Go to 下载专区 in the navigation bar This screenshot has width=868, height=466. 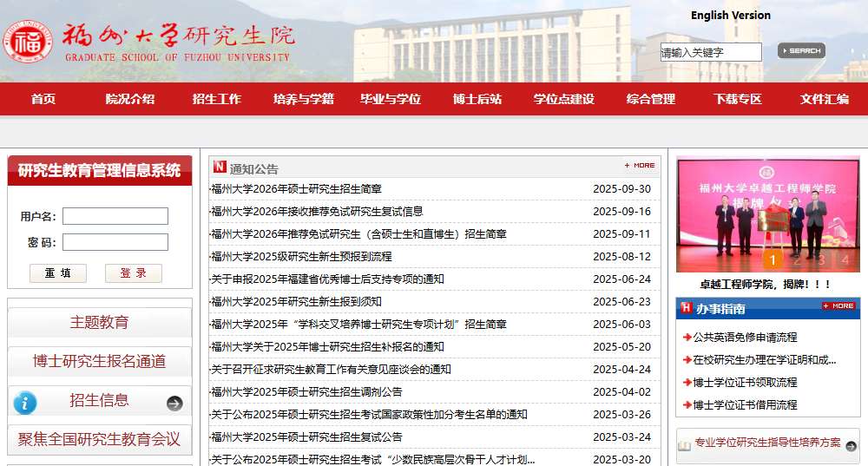737,99
